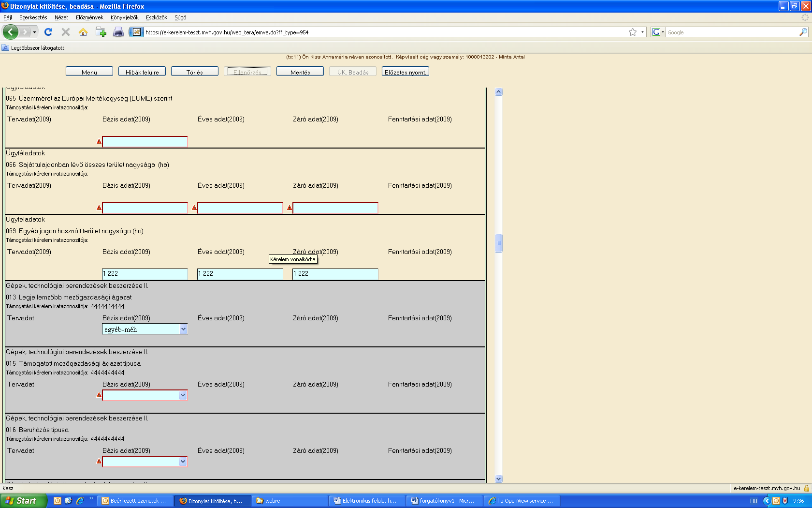Run the search with the magnifier icon

point(803,32)
